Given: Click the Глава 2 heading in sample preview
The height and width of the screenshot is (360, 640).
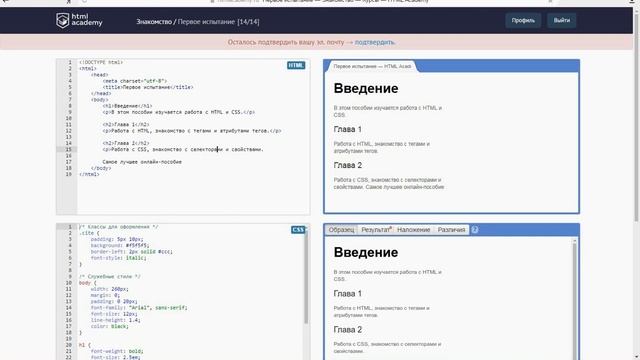Looking at the screenshot, I should tap(348, 330).
